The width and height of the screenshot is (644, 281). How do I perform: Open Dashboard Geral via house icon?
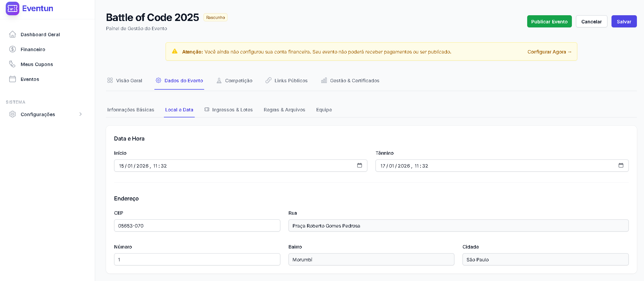pyautogui.click(x=13, y=35)
